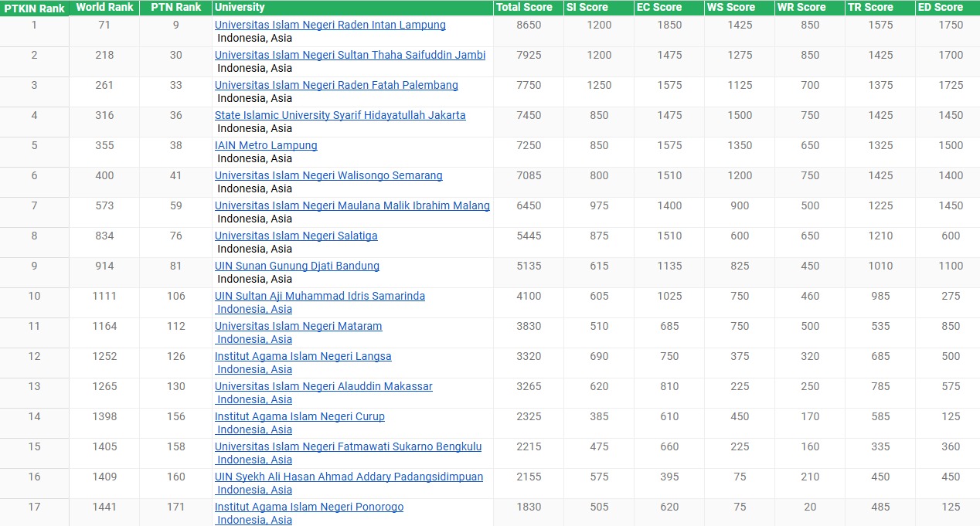Viewport: 980px width, 526px height.
Task: Open Institut Agama Islam Negeri Curup
Action: tap(300, 416)
